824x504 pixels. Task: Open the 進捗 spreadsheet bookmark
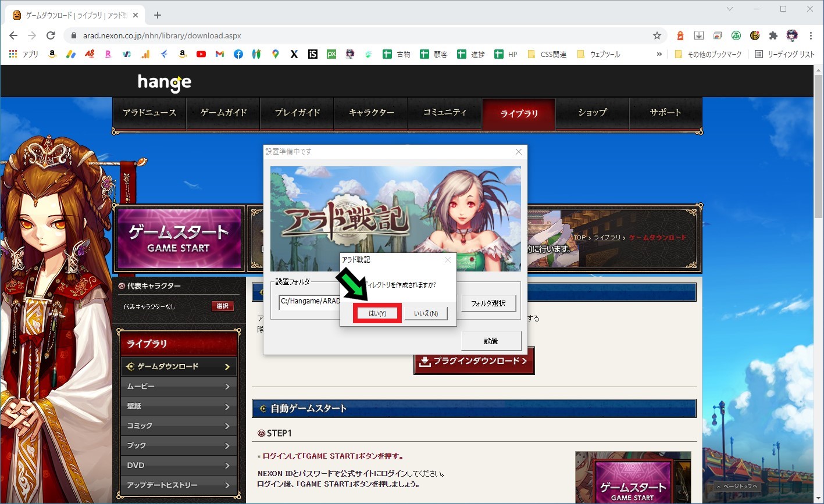[471, 54]
